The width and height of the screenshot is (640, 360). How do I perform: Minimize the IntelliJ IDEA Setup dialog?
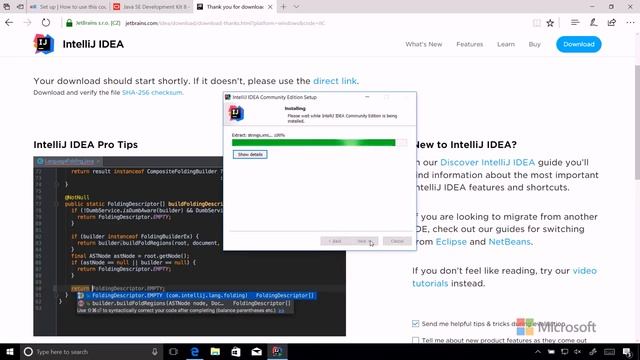coord(367,97)
